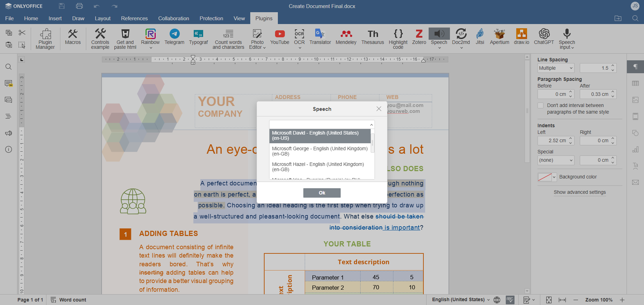This screenshot has height=305, width=644.
Task: Open the YouTube plugin
Action: coord(280,37)
